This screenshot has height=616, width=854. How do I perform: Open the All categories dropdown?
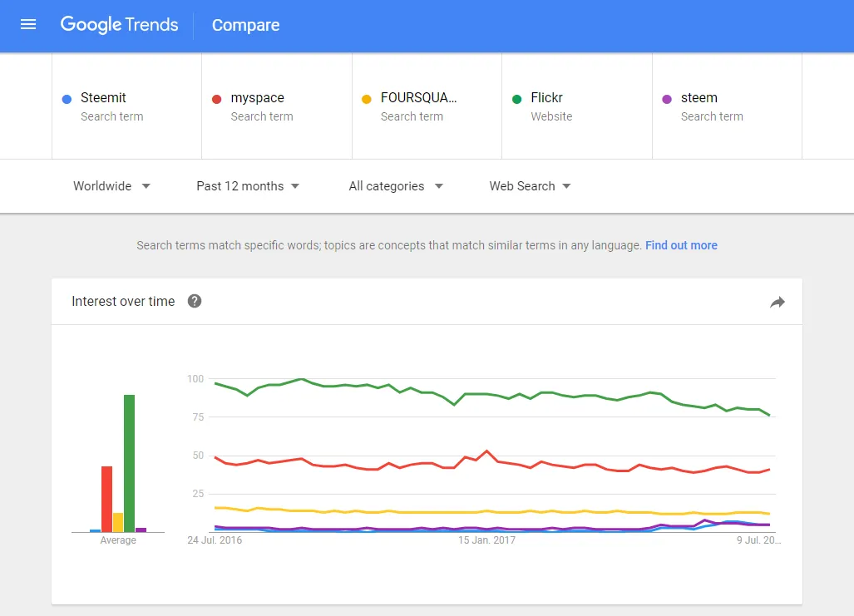pyautogui.click(x=396, y=186)
